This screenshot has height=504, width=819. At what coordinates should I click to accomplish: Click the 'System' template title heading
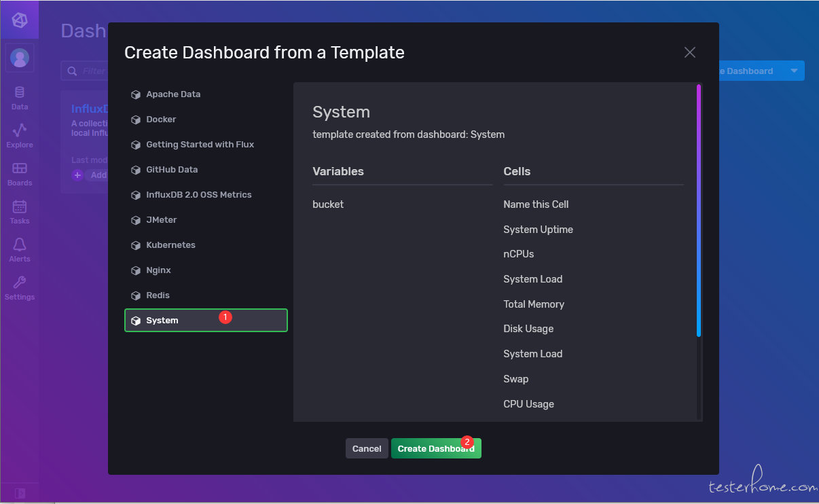pos(341,112)
